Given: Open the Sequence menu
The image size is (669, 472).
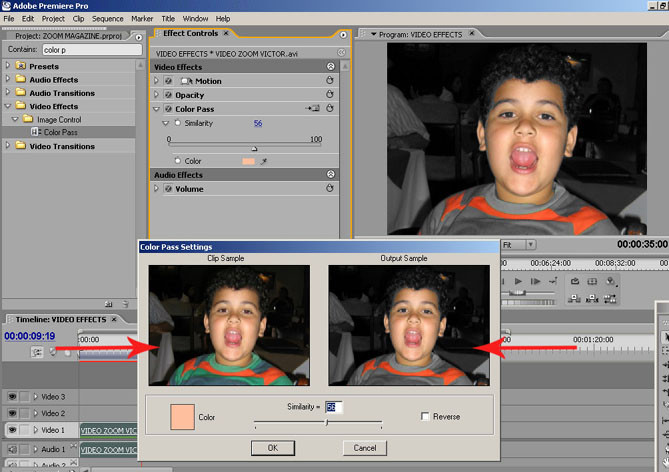Looking at the screenshot, I should [x=107, y=18].
